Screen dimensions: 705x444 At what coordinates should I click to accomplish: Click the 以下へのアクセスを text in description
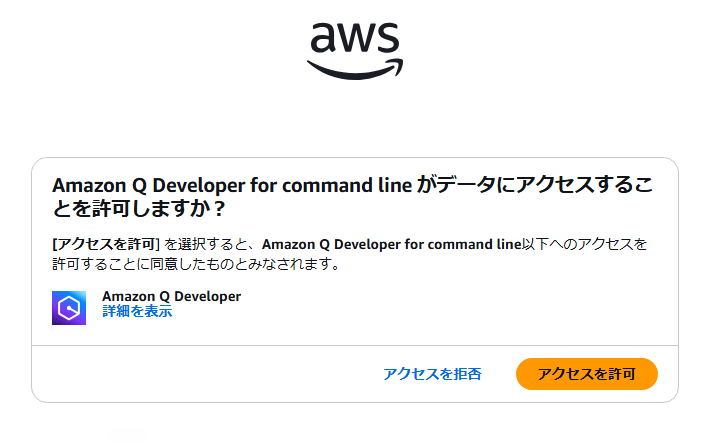click(584, 244)
